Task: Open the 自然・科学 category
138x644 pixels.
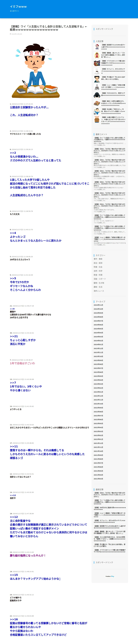Action: (x=98, y=271)
